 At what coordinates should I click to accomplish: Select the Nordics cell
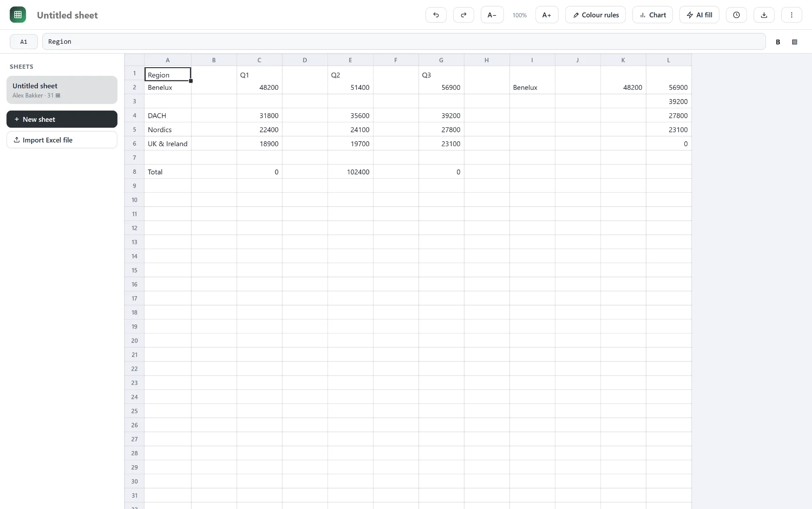click(x=168, y=130)
